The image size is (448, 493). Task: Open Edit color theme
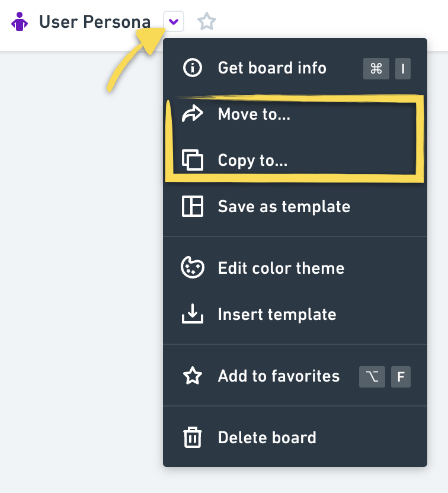point(295,268)
